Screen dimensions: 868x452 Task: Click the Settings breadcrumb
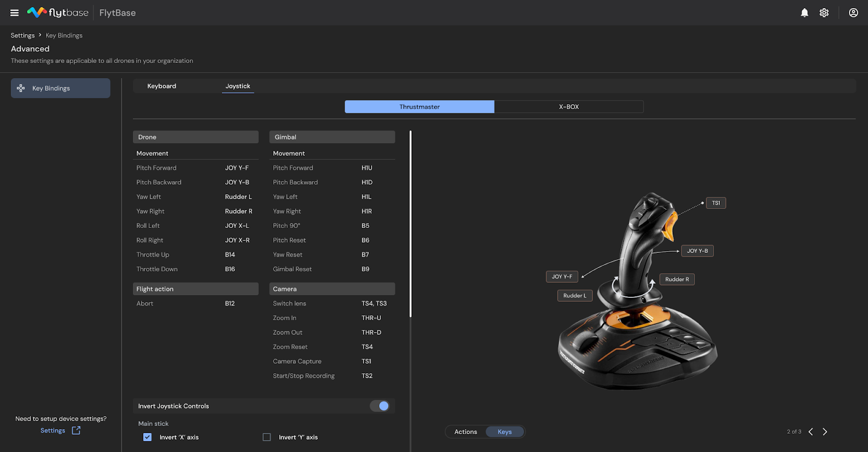click(23, 35)
